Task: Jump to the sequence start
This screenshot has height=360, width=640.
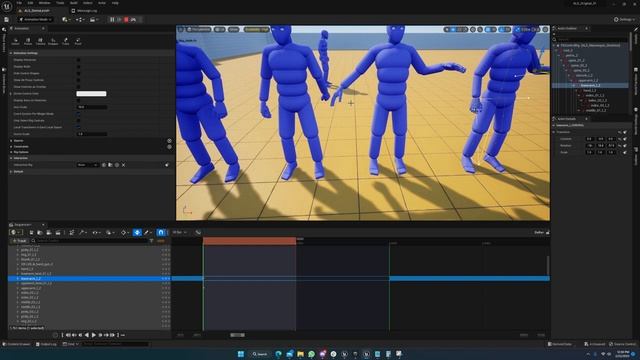Action: tap(68, 335)
